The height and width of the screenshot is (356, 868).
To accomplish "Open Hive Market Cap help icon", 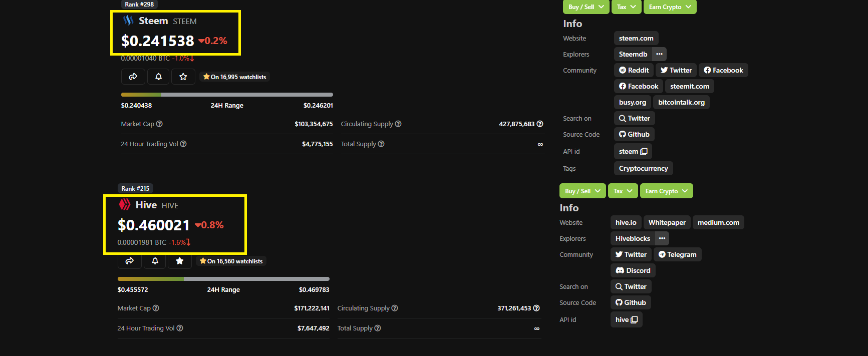I will (156, 308).
